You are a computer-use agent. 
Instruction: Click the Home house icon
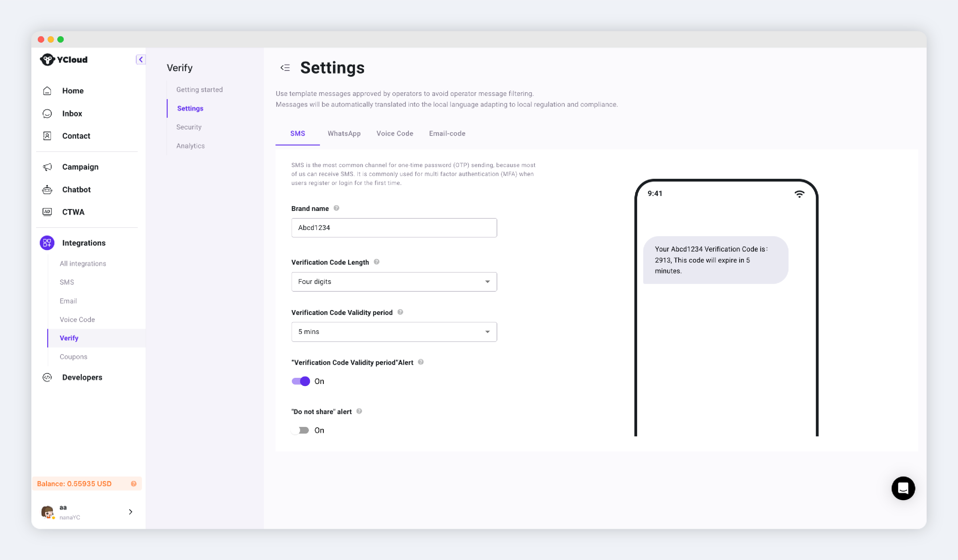[47, 91]
